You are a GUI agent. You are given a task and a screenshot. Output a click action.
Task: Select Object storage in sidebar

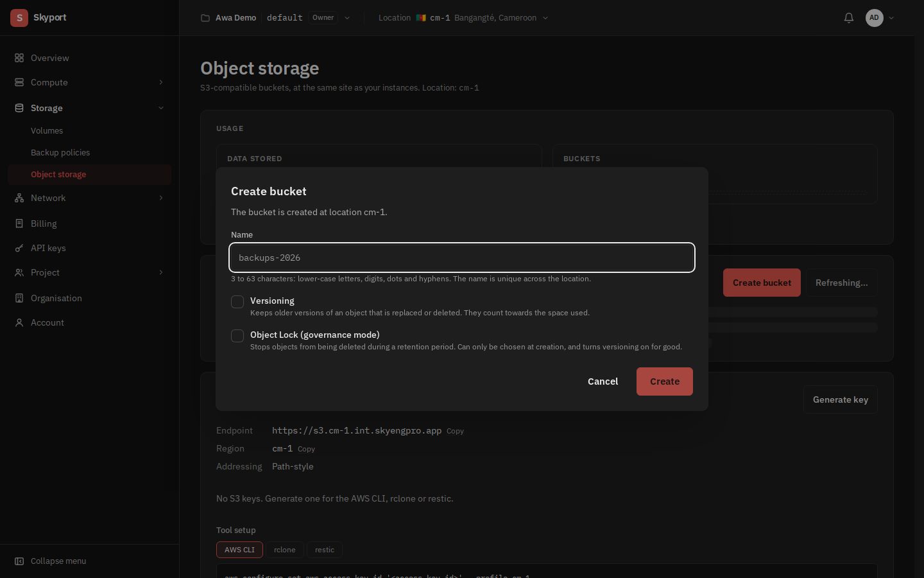pos(90,174)
